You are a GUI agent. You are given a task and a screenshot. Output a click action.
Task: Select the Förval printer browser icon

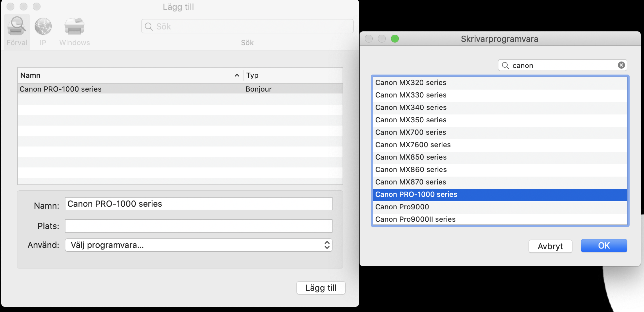click(17, 27)
